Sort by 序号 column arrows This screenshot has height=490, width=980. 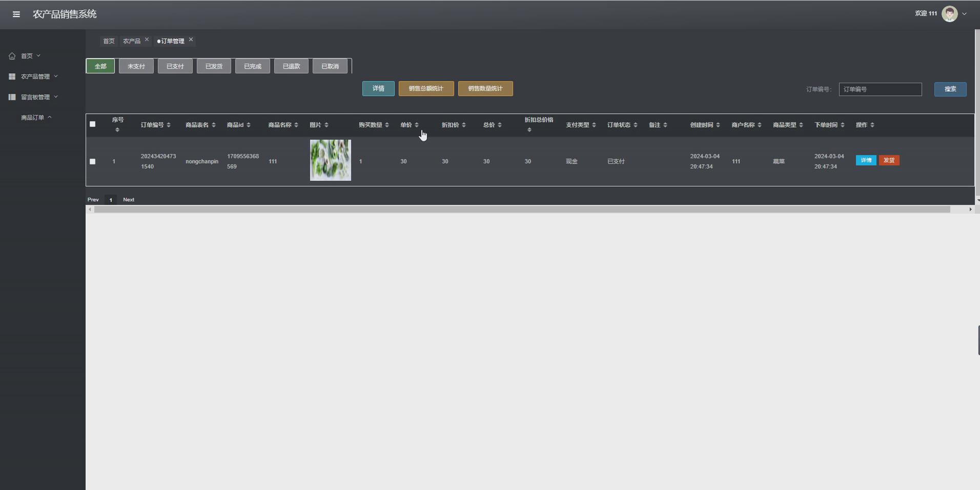tap(117, 130)
